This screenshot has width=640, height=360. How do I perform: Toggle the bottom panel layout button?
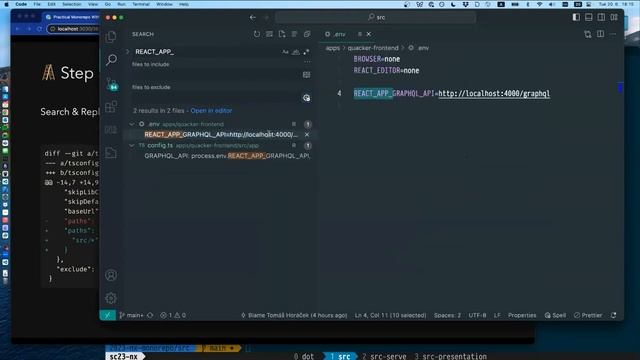pos(589,17)
